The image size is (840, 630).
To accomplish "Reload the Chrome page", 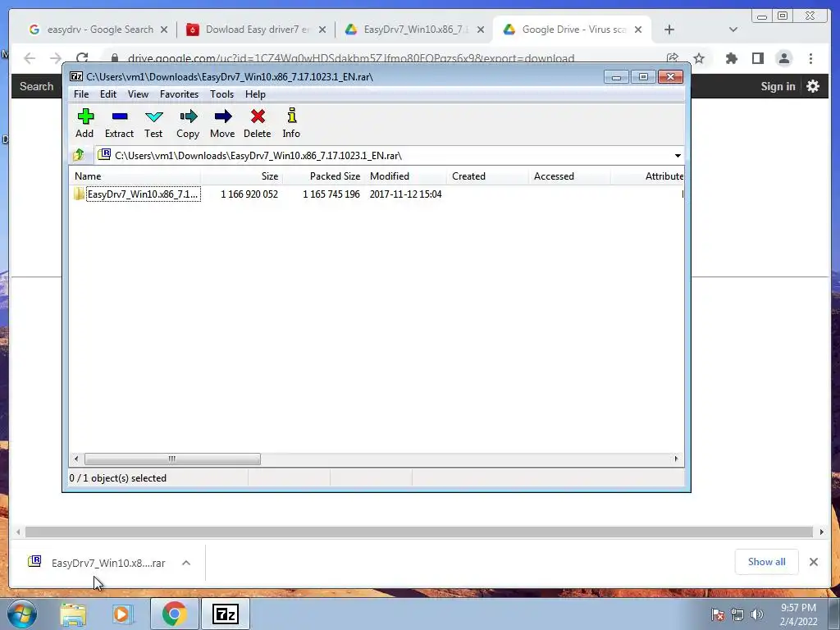I will click(x=82, y=58).
